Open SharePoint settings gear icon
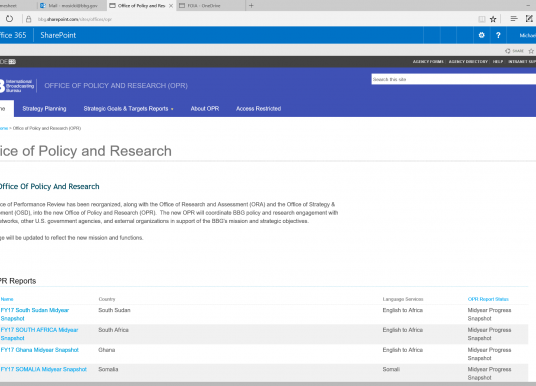This screenshot has height=386, width=536. [482, 35]
